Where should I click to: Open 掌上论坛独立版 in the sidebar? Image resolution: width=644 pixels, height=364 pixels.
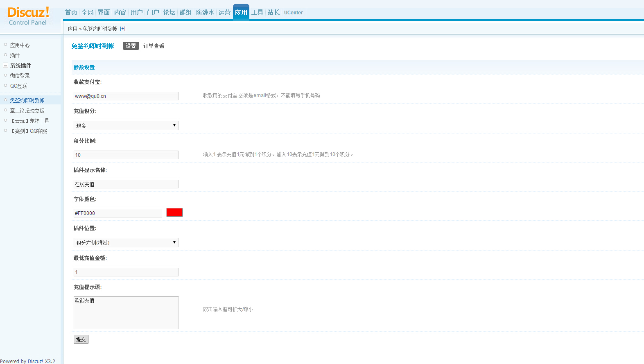(x=27, y=111)
